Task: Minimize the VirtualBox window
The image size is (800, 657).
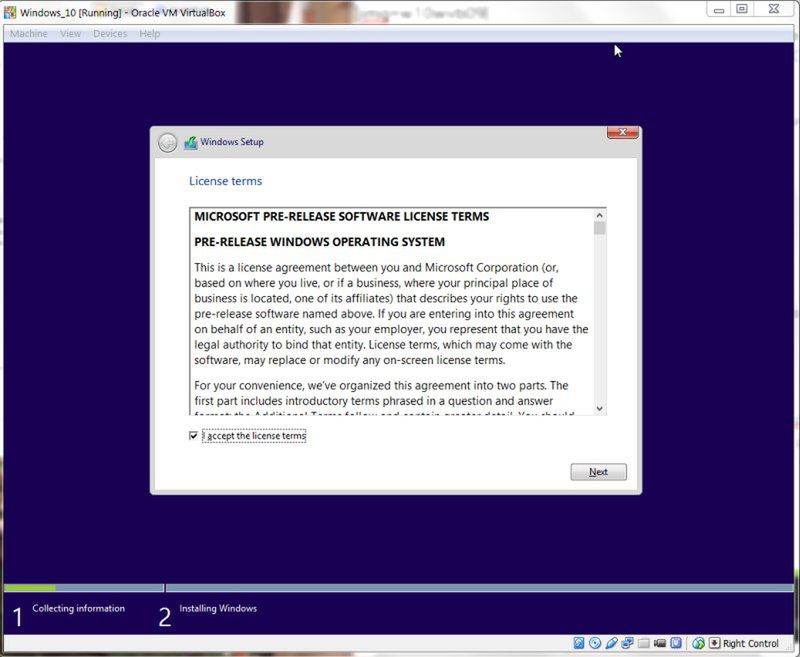Action: [719, 9]
